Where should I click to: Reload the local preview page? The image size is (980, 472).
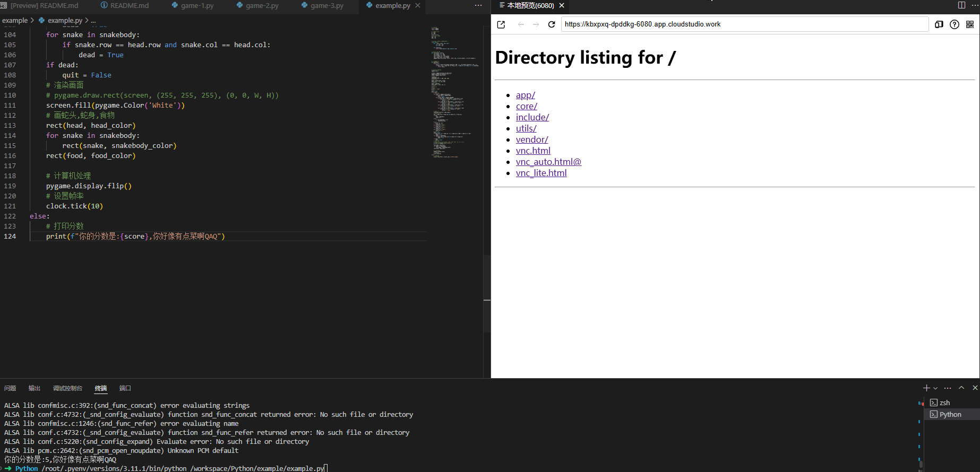(552, 24)
